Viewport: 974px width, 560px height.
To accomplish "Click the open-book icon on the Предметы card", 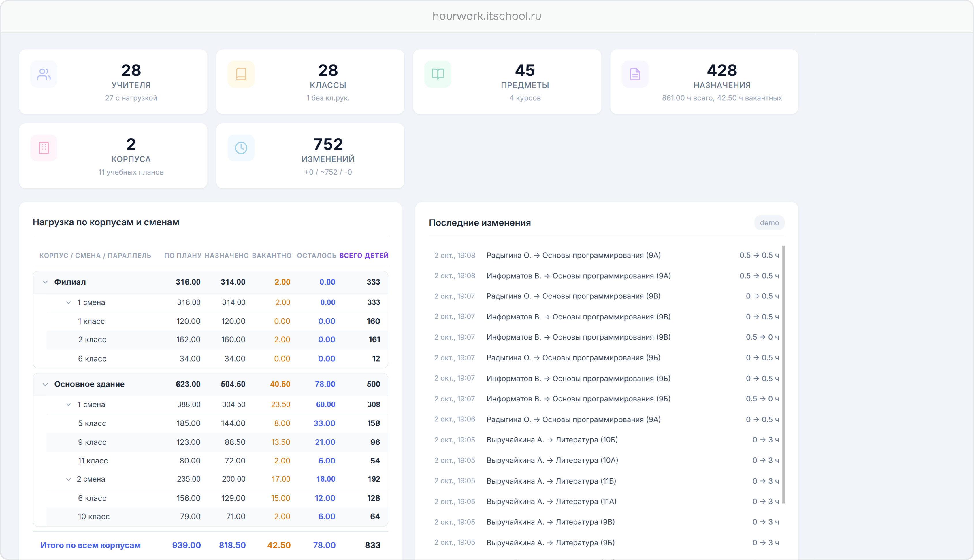I will coord(438,74).
